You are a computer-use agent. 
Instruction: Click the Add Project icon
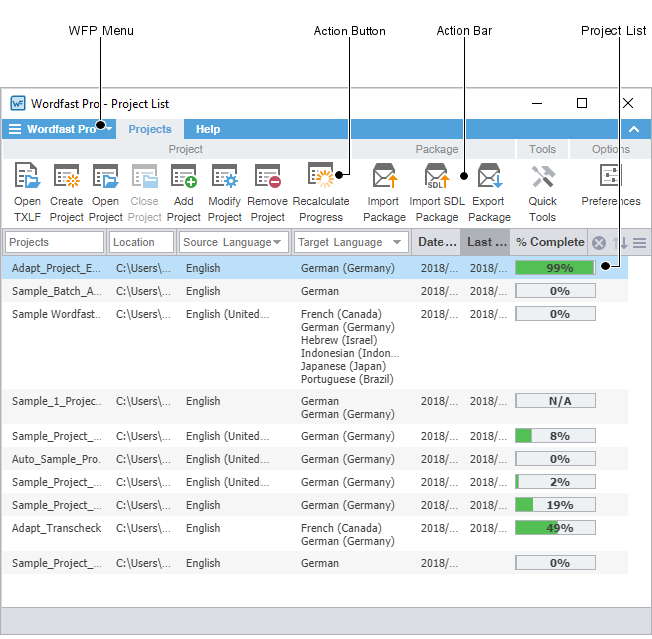tap(184, 175)
